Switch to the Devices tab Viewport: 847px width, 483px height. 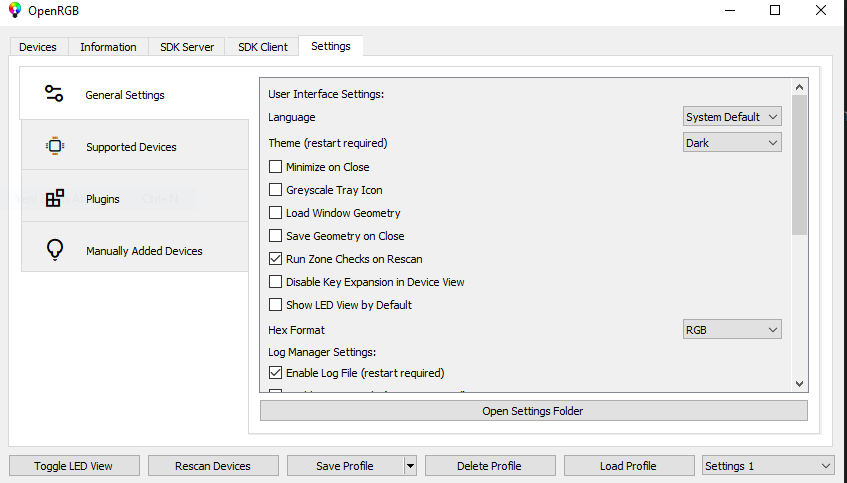(38, 47)
